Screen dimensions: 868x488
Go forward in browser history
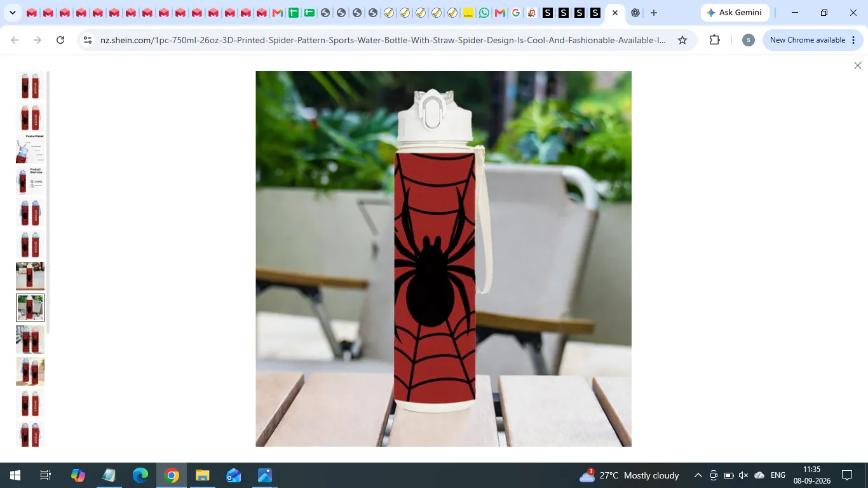tap(37, 40)
